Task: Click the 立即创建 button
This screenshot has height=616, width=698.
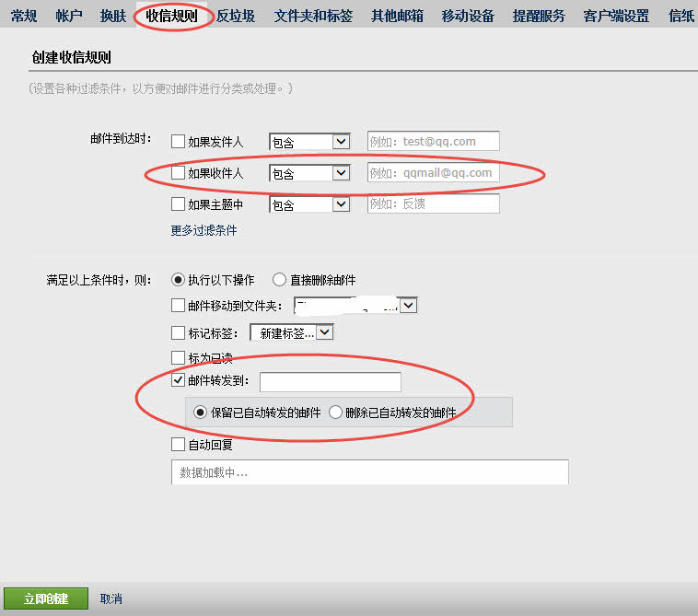Action: click(46, 599)
